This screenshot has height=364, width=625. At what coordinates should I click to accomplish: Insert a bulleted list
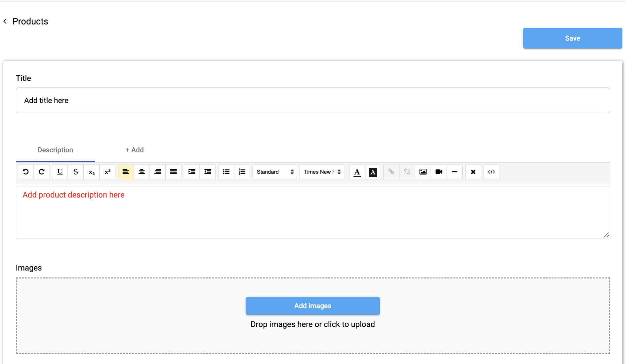click(x=226, y=172)
